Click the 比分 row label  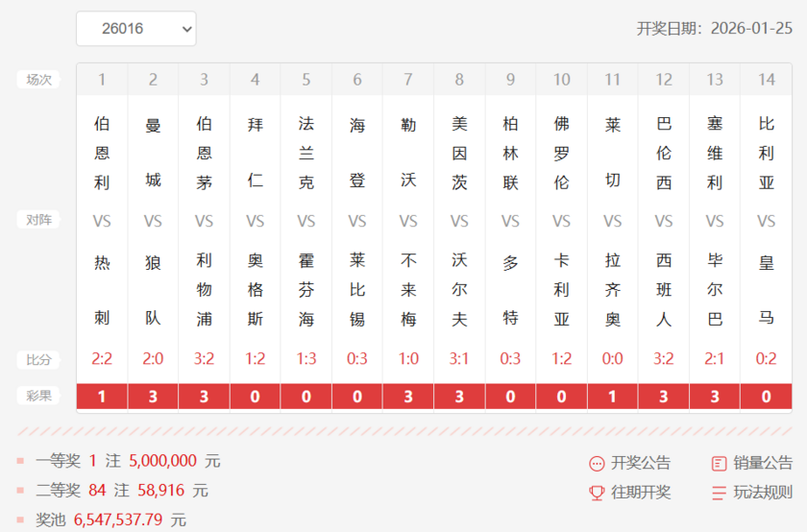tap(38, 359)
